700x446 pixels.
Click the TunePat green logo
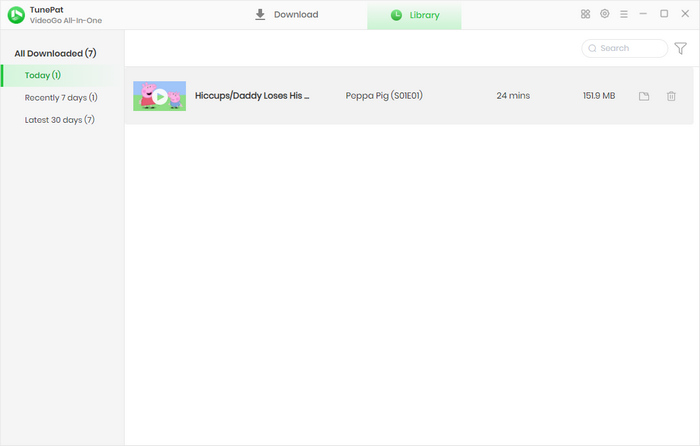16,15
